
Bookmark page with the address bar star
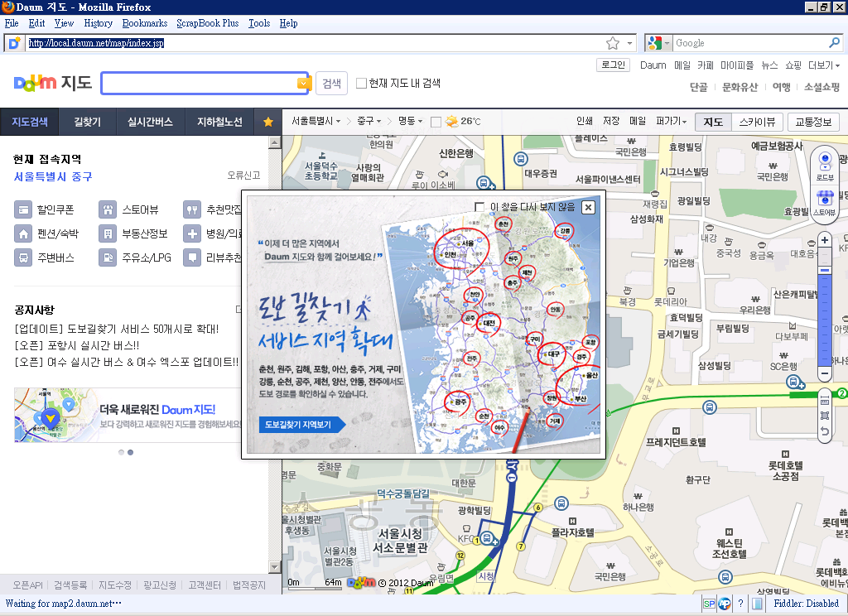click(x=612, y=43)
